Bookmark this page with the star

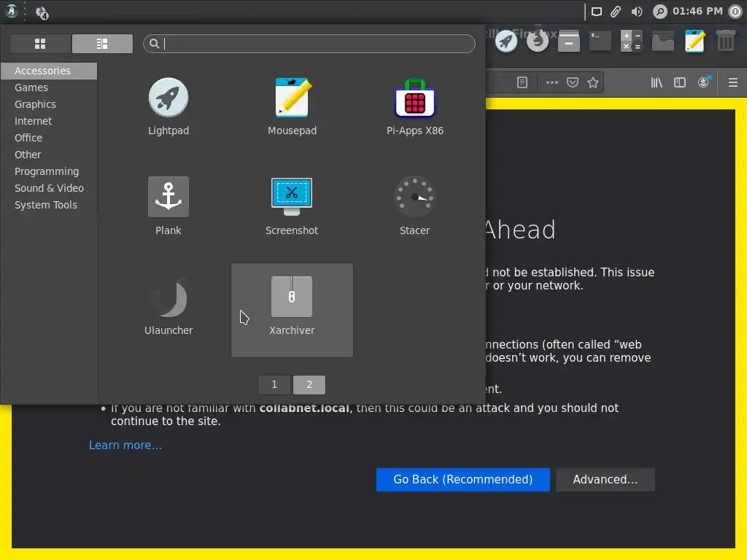(x=592, y=82)
